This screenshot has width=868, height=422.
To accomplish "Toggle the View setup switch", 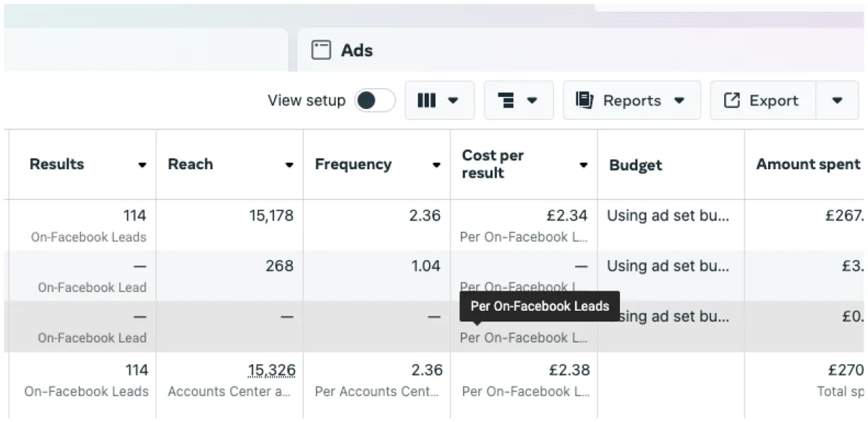I will coord(375,100).
